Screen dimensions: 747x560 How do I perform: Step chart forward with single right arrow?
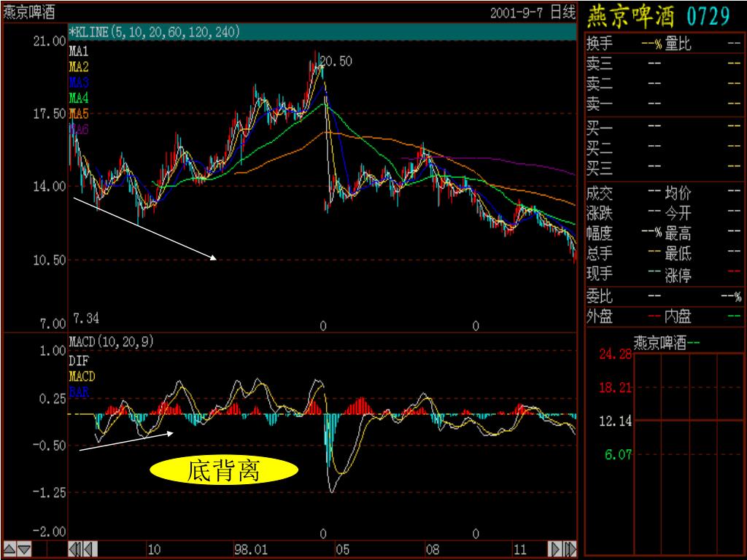tap(555, 549)
